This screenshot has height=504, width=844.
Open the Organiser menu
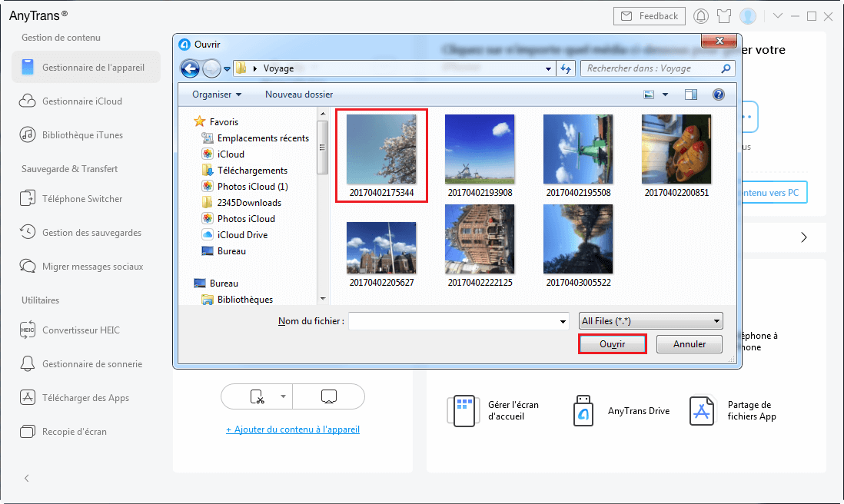217,94
